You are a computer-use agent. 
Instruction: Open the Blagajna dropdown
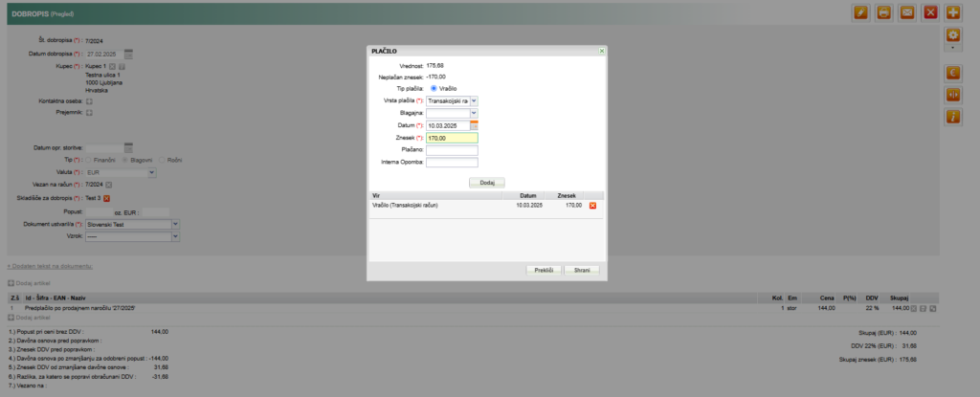[474, 113]
